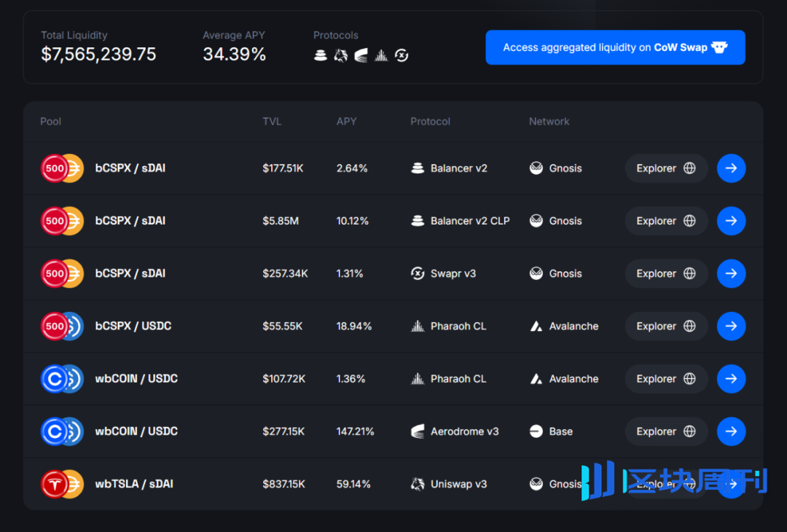Click Total Liquidity value $7,565,239.75
The height and width of the screenshot is (532, 787).
click(98, 54)
